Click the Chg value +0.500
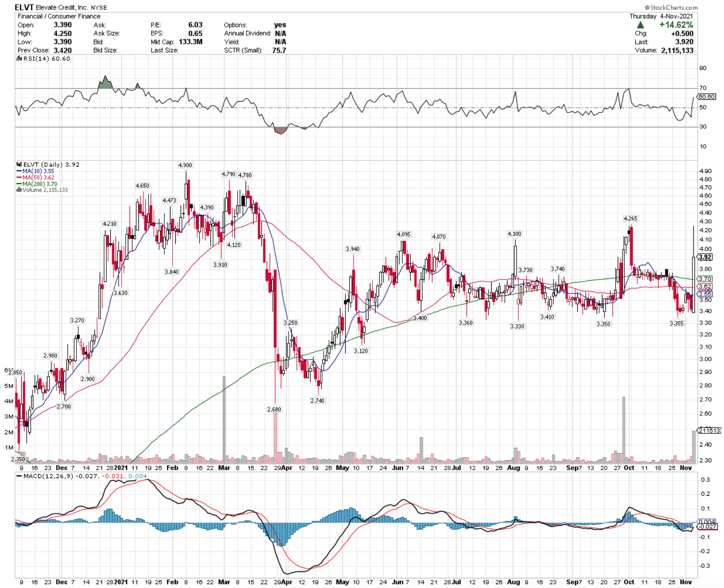Viewport: 724px width, 588px height. click(x=682, y=33)
